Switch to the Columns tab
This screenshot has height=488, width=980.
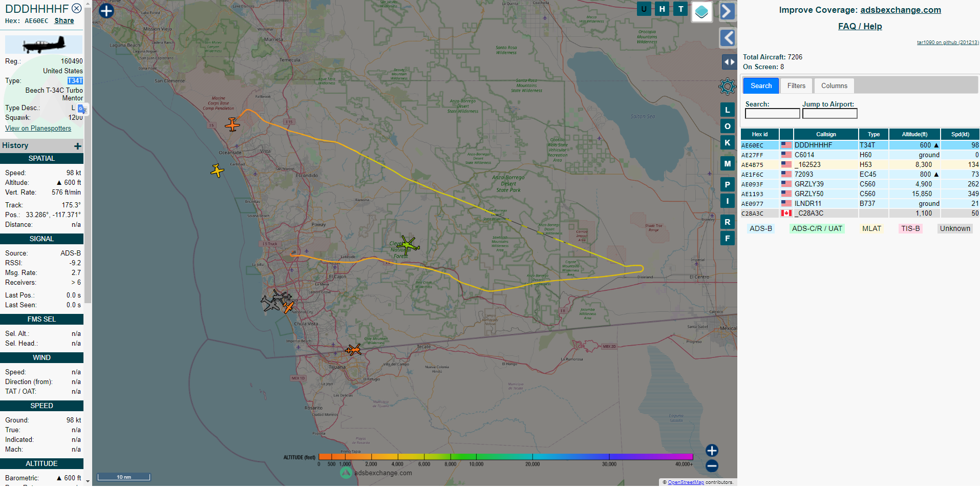pyautogui.click(x=834, y=86)
